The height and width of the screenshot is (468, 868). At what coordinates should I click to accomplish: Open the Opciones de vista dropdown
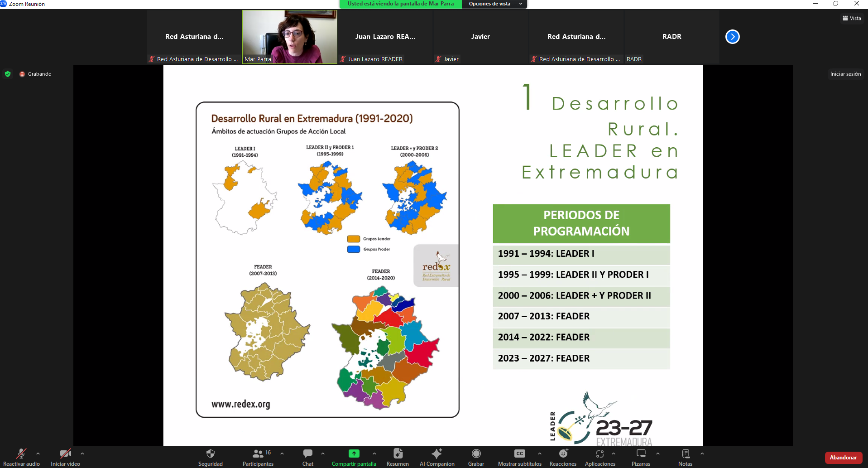[494, 4]
